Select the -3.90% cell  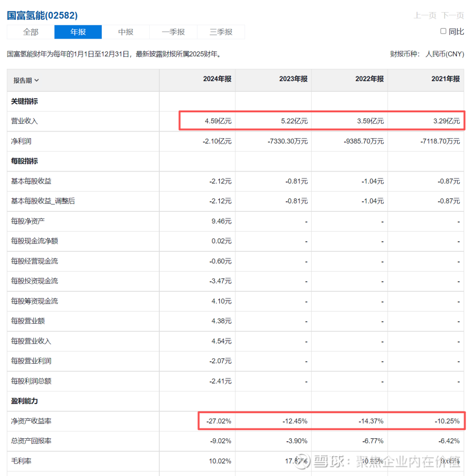[x=297, y=441]
